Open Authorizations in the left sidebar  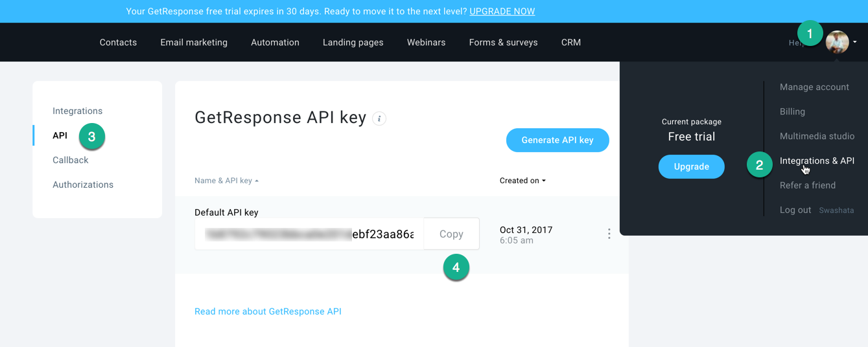pyautogui.click(x=83, y=185)
